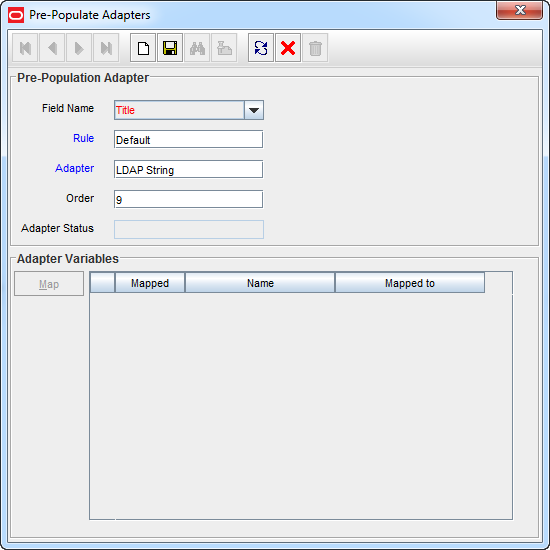Go to the first record icon
550x550 pixels.
(25, 48)
